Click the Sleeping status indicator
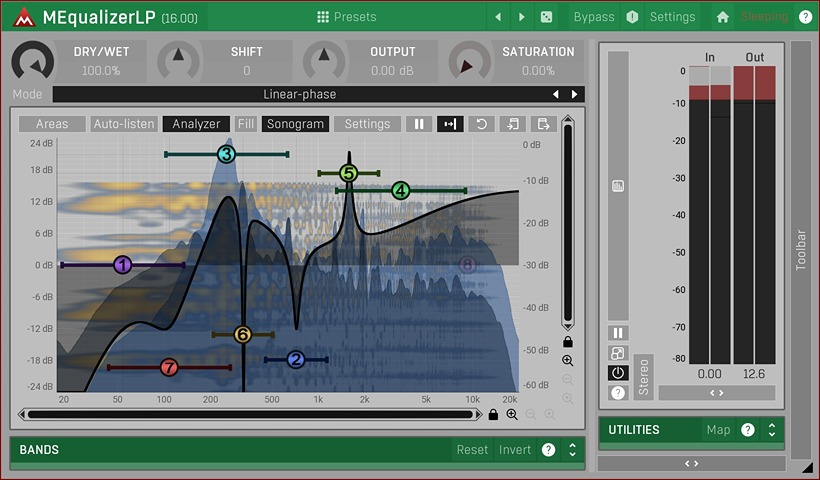 [x=764, y=17]
